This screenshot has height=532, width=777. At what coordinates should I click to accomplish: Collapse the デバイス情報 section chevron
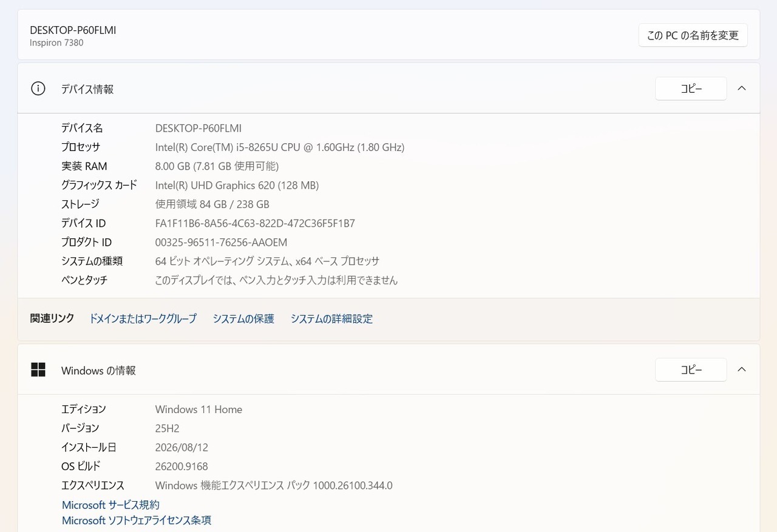pyautogui.click(x=741, y=89)
